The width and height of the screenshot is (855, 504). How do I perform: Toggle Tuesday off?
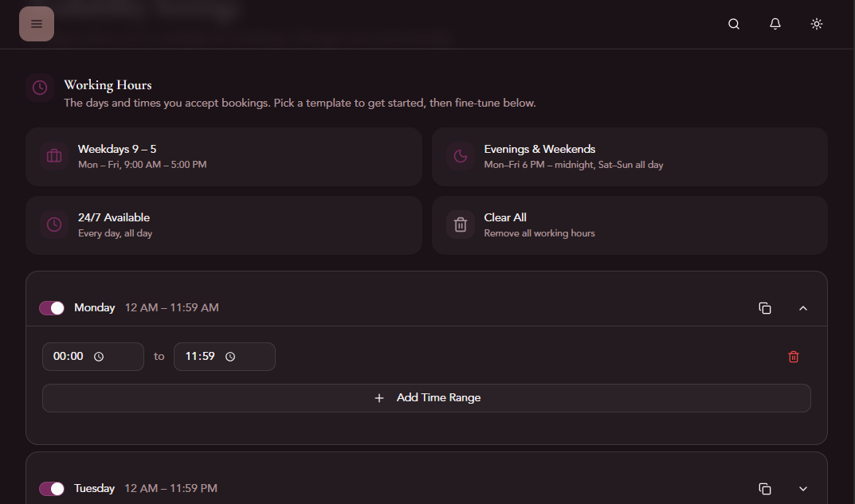click(51, 488)
